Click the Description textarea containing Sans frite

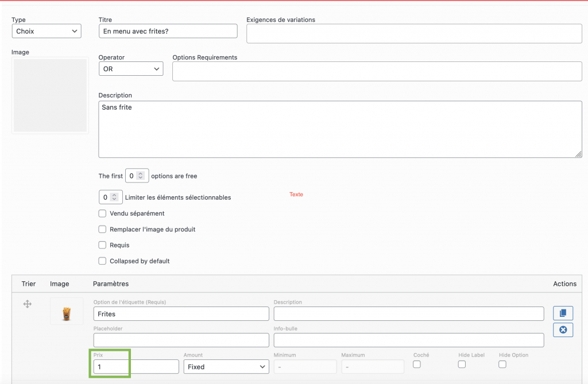(x=340, y=129)
